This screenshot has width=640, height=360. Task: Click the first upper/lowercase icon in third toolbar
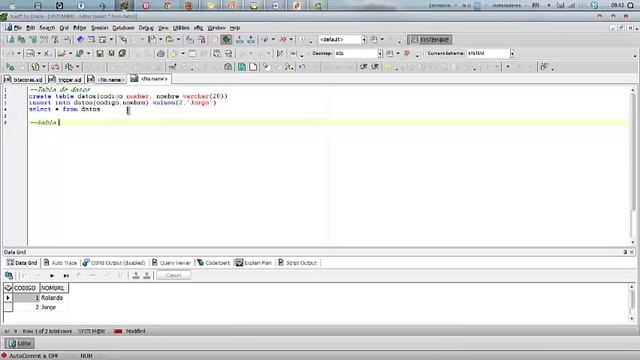(x=364, y=67)
